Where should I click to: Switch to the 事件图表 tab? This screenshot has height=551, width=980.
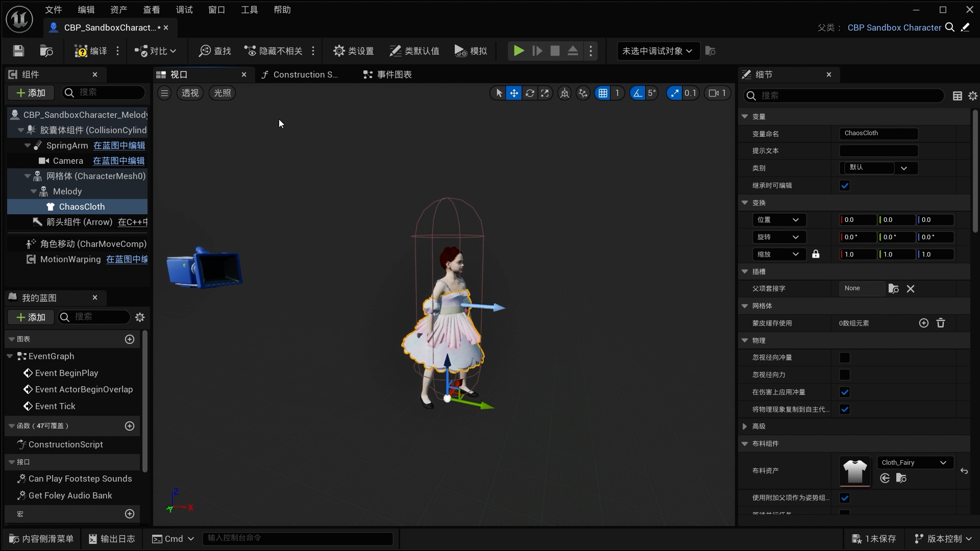pyautogui.click(x=394, y=74)
